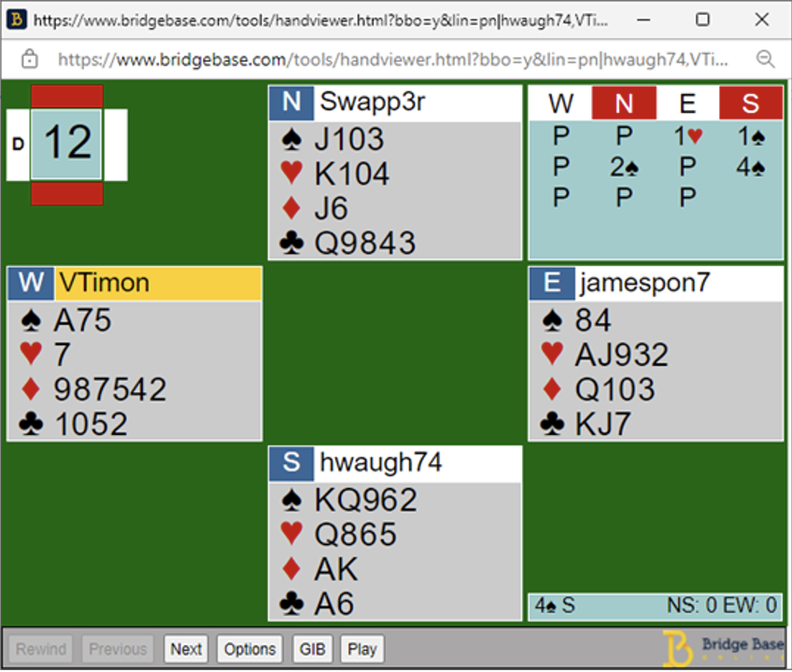Click the diamond symbol in East's hand

click(552, 389)
